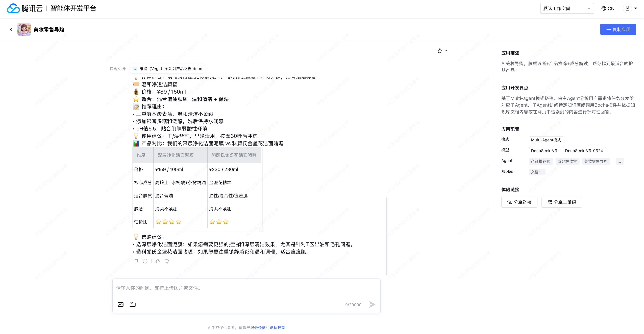Click the info icon below response
The image size is (644, 334).
[x=145, y=261]
